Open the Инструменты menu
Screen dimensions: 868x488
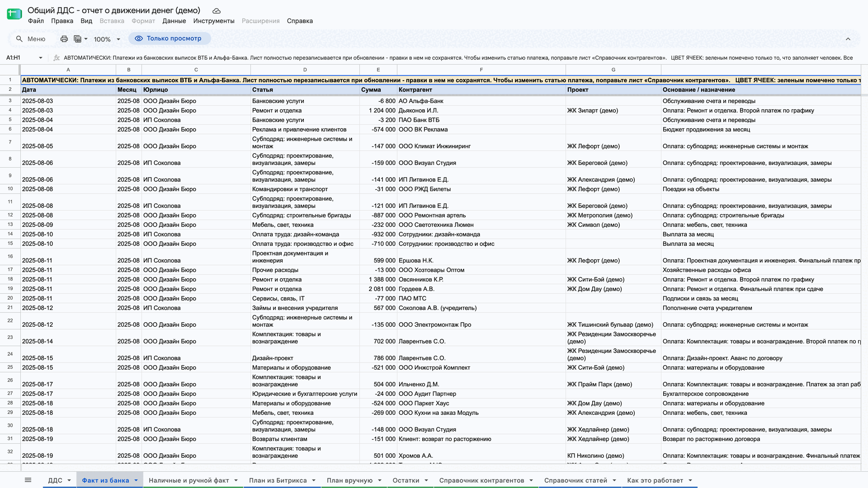[214, 21]
